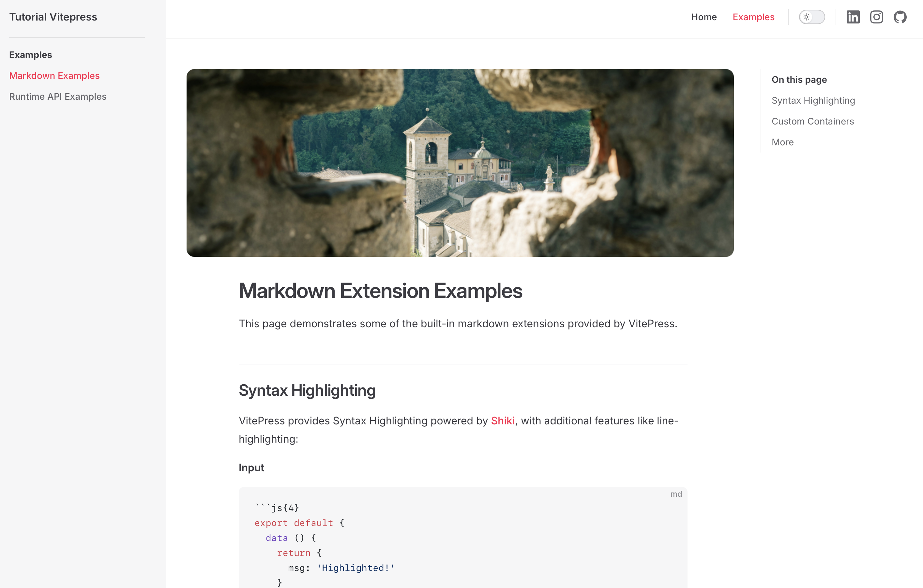Image resolution: width=923 pixels, height=588 pixels.
Task: Jump to Custom Containers in outline
Action: [813, 121]
